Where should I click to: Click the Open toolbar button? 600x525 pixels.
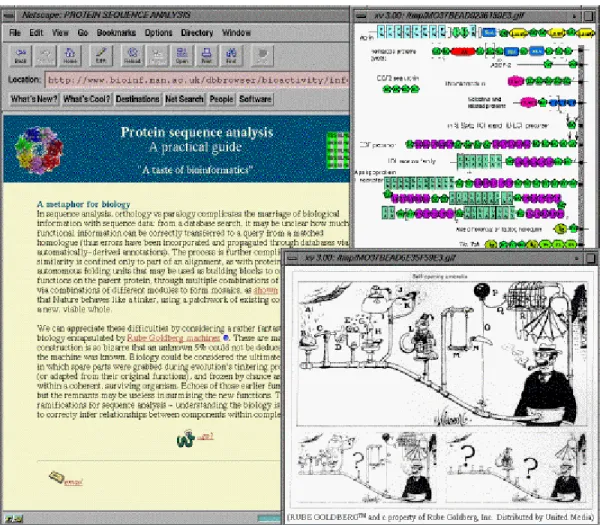point(182,56)
